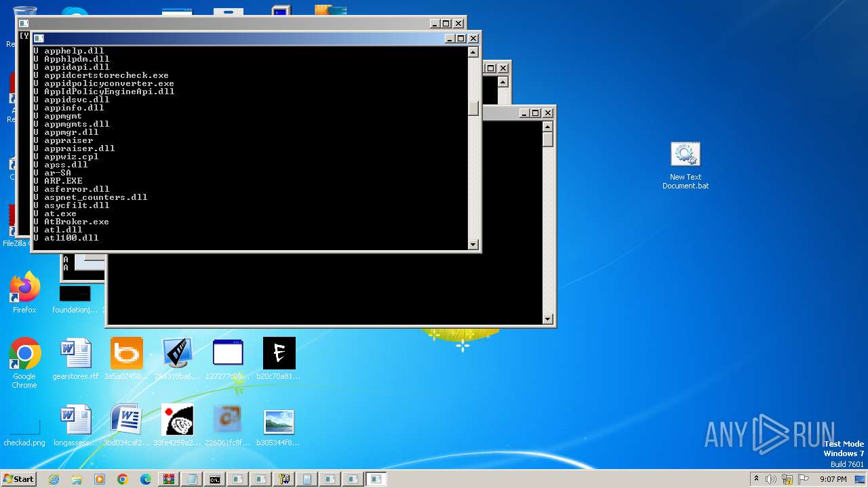Click the apphelp.dll line
868x488 pixels.
[x=74, y=51]
